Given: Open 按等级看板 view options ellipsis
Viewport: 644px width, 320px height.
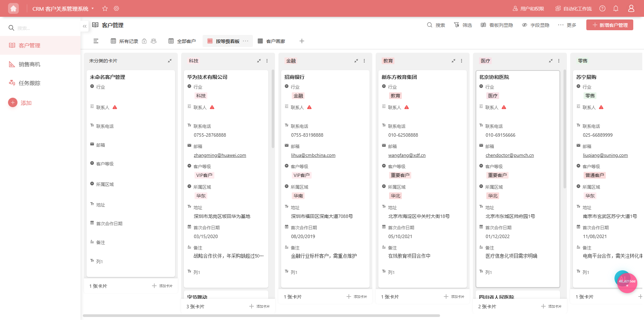Looking at the screenshot, I should (246, 41).
